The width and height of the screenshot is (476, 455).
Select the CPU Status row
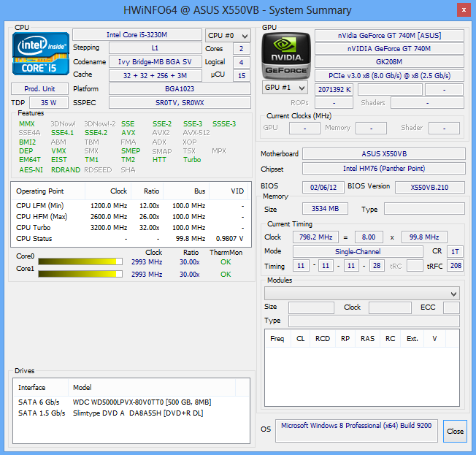(131, 238)
